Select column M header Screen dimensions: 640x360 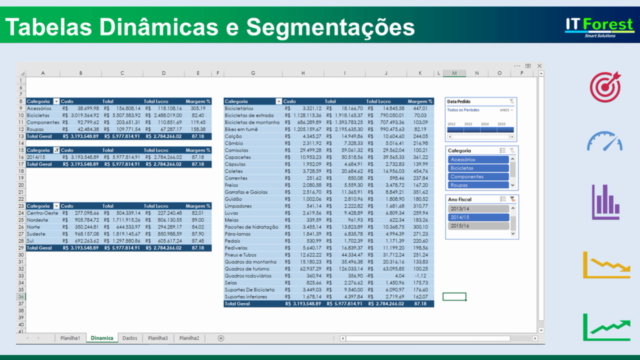click(x=454, y=73)
